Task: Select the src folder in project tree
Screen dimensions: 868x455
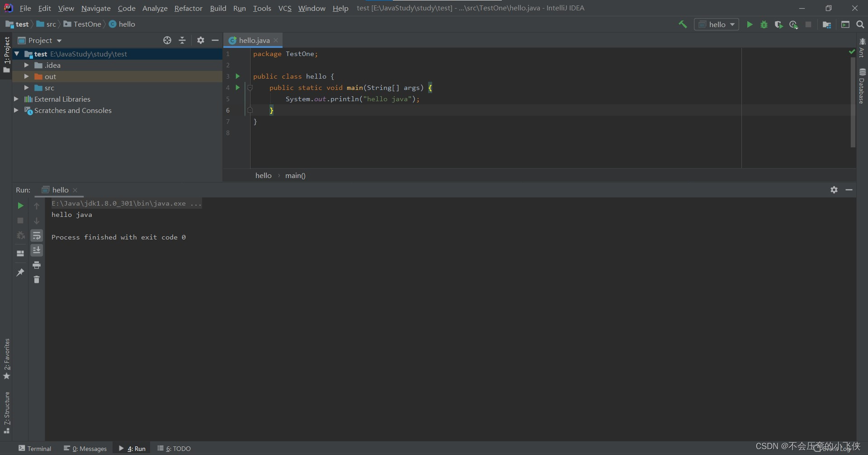Action: click(117, 88)
